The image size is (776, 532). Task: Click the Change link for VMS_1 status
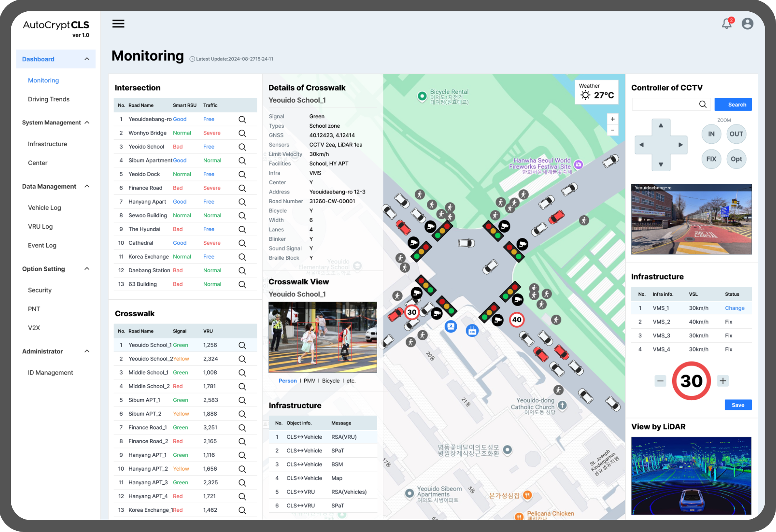click(734, 307)
